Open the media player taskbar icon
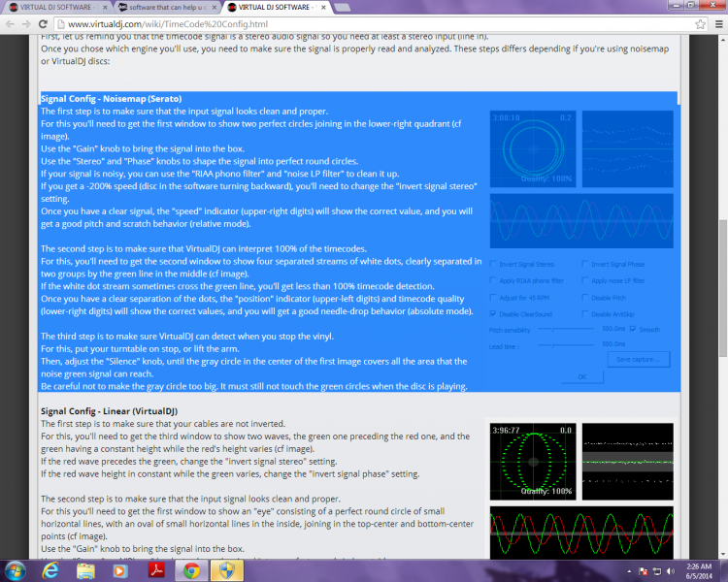This screenshot has width=728, height=582. (x=120, y=571)
